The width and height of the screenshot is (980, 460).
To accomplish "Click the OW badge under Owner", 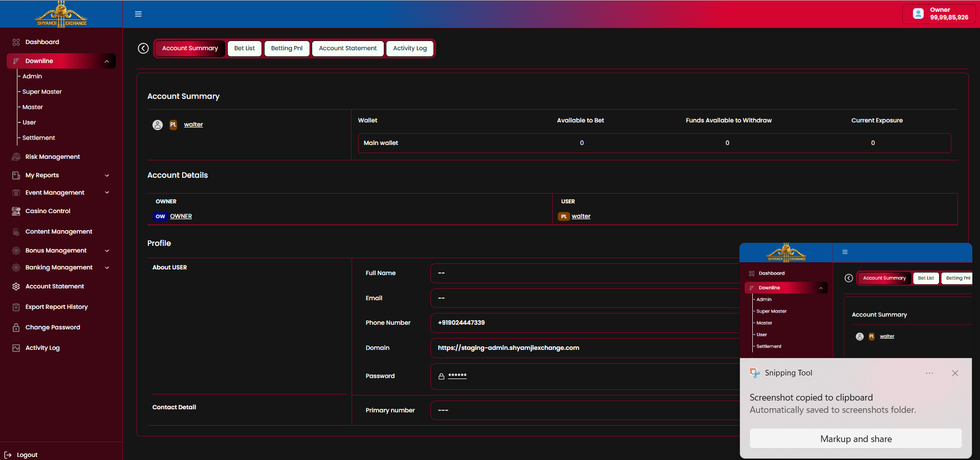I will [x=160, y=216].
